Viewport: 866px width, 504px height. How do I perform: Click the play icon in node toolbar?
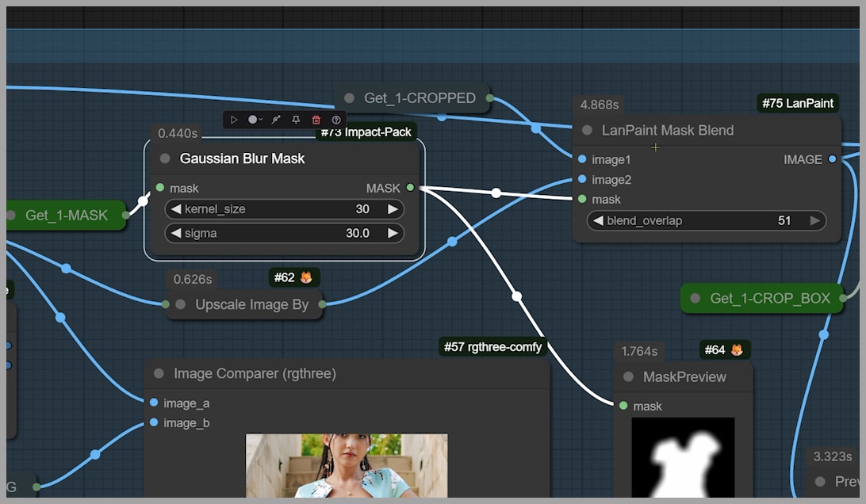pyautogui.click(x=234, y=120)
